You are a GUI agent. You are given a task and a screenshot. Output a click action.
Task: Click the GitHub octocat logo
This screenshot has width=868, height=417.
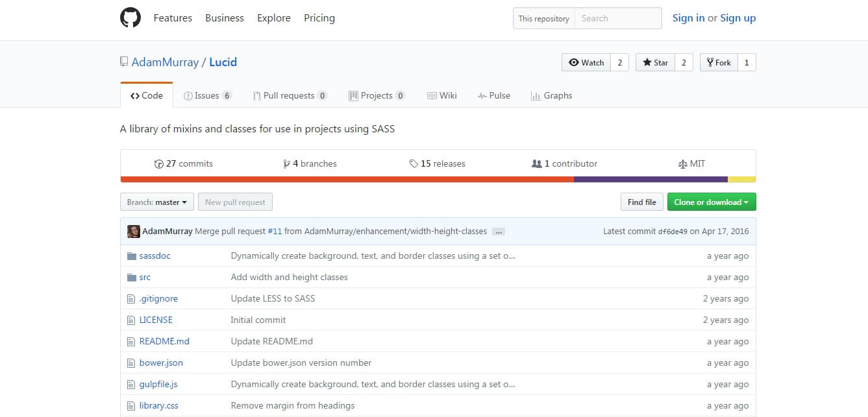click(x=130, y=18)
